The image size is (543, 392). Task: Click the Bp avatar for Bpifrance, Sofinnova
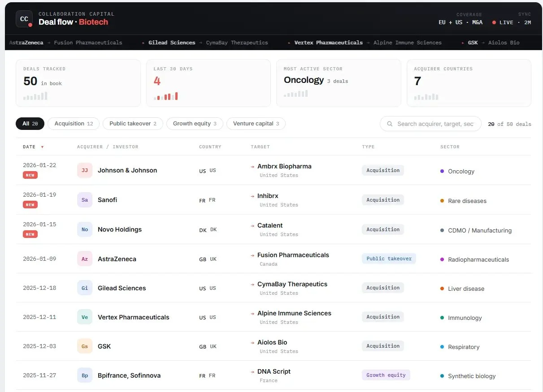coord(85,375)
